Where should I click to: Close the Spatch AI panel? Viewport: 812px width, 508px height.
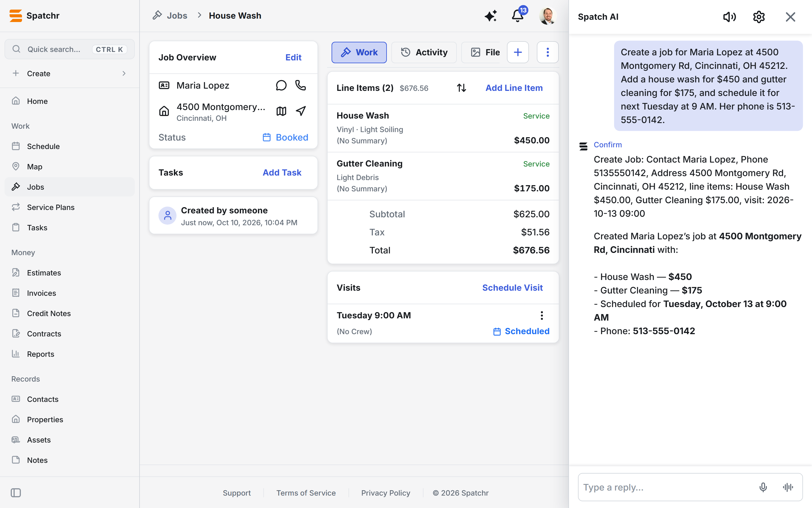click(x=790, y=17)
